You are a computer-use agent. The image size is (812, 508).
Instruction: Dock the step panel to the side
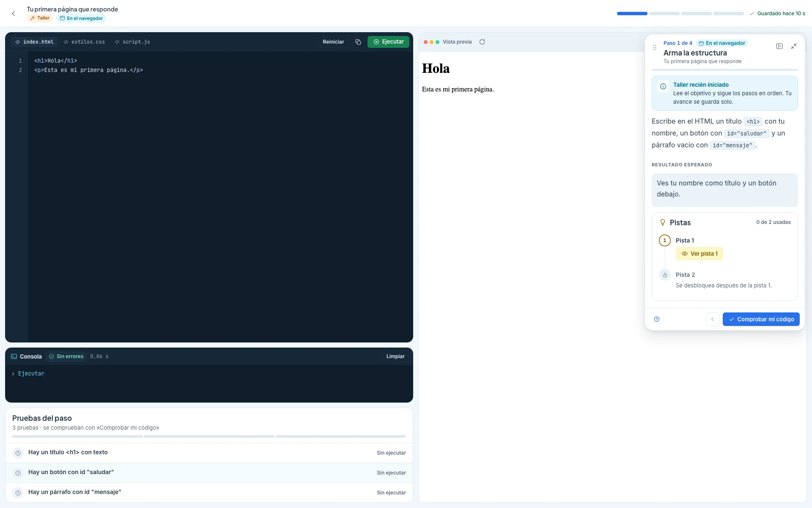(x=779, y=46)
